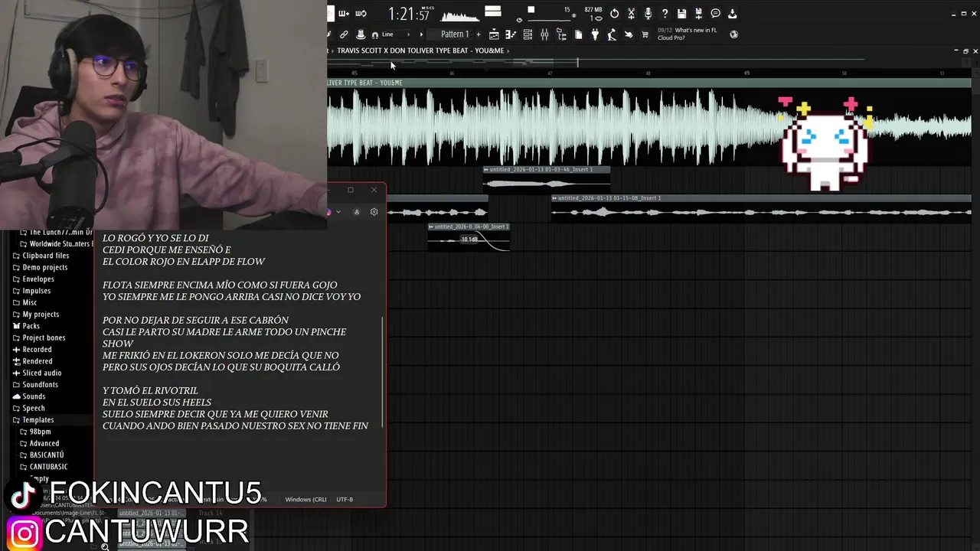Open "What's new in FL Cloud Pro?" news

687,34
